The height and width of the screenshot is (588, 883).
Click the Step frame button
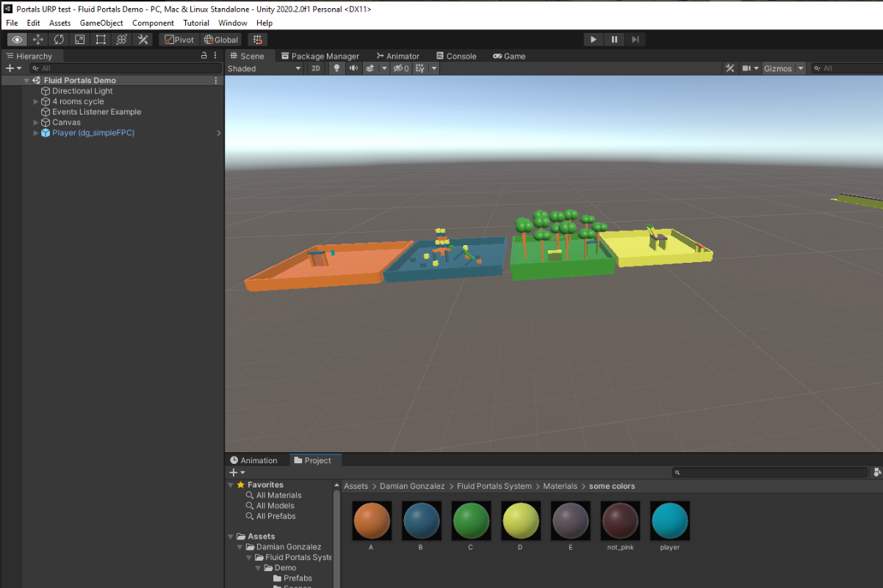point(635,40)
